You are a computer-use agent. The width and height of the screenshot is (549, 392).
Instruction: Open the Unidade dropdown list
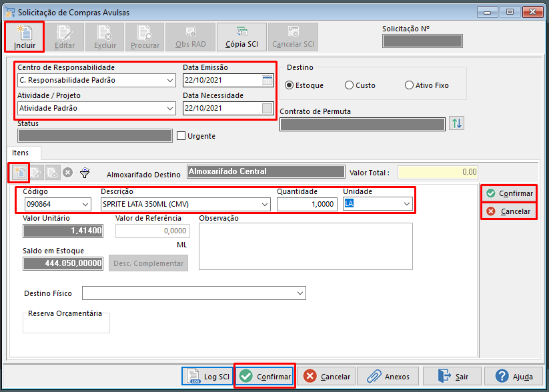406,204
